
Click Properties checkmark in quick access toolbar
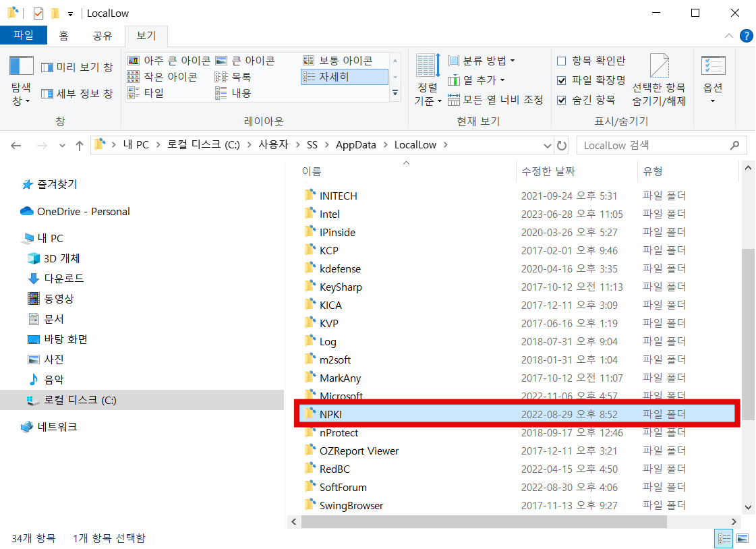(x=38, y=13)
